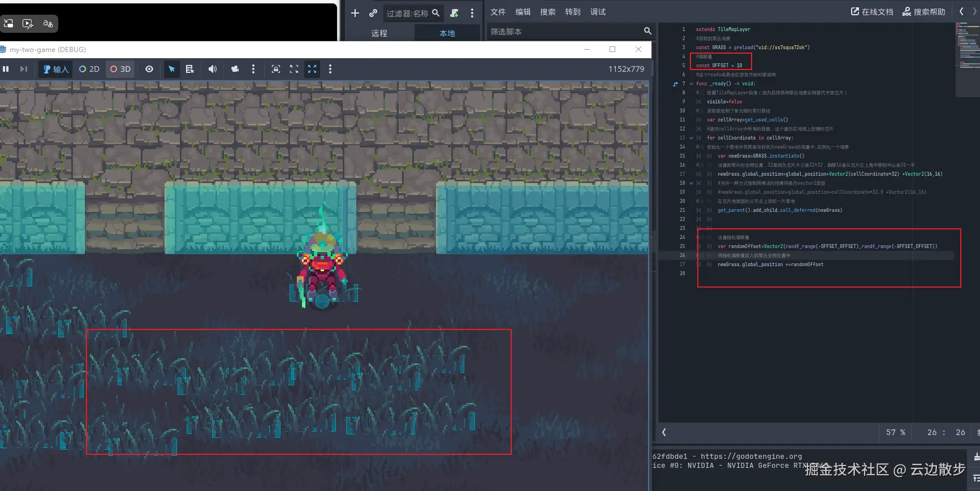Open camera override options

click(x=235, y=69)
